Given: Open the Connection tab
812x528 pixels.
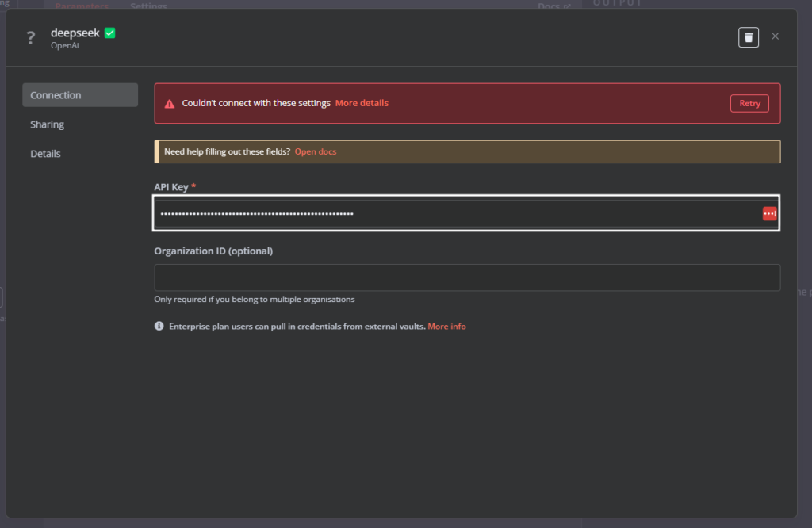Looking at the screenshot, I should [x=80, y=95].
